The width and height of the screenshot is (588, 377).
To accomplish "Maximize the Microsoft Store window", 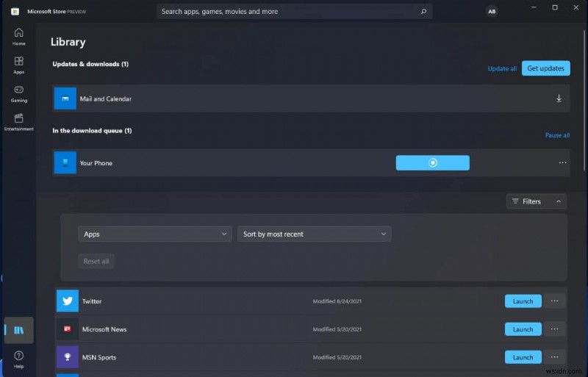I will pos(555,7).
